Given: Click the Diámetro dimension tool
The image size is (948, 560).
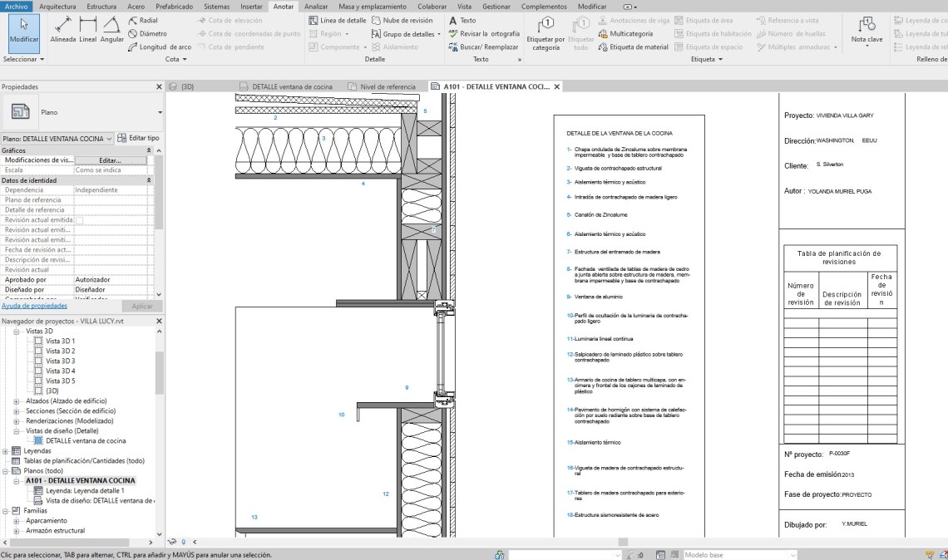Looking at the screenshot, I should pos(147,34).
